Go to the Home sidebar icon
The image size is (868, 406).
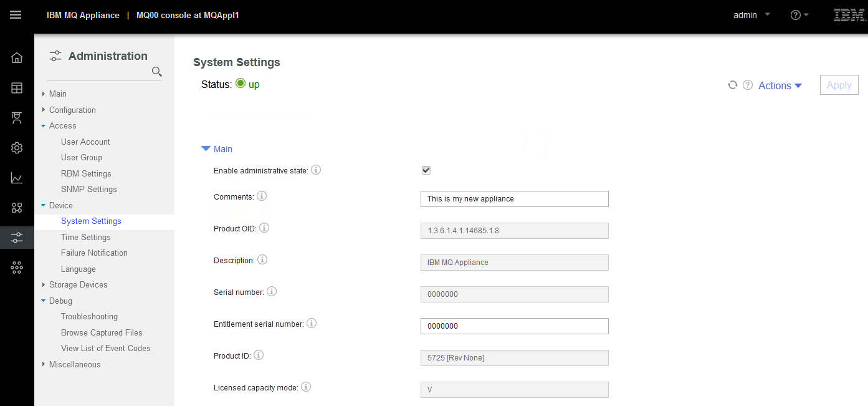click(x=17, y=58)
